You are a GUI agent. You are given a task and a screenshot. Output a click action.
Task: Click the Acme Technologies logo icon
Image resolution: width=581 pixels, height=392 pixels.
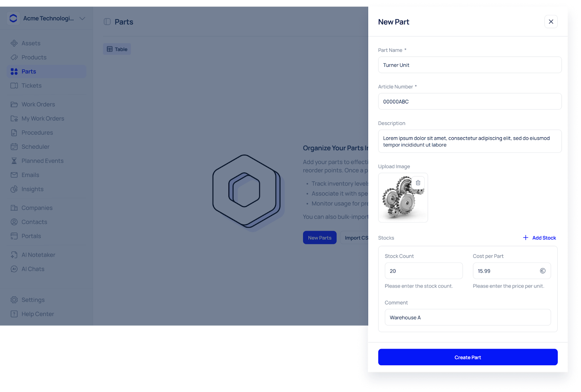click(13, 18)
